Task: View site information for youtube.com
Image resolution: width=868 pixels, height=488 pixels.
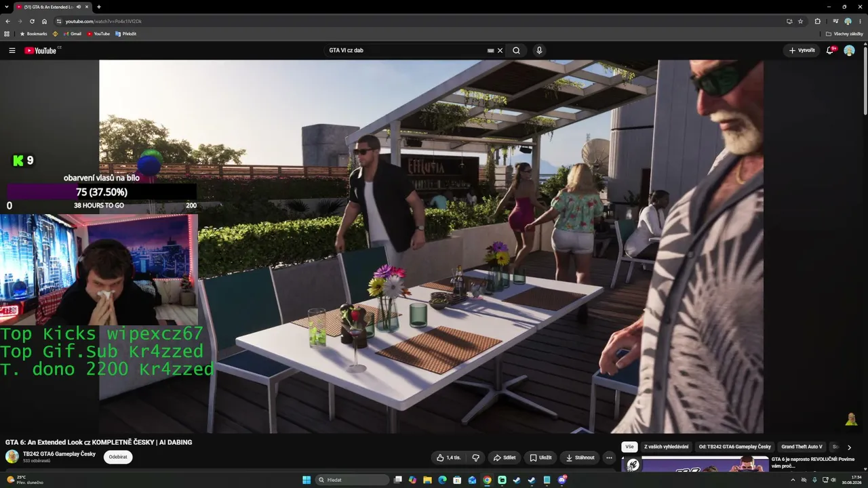Action: point(59,21)
